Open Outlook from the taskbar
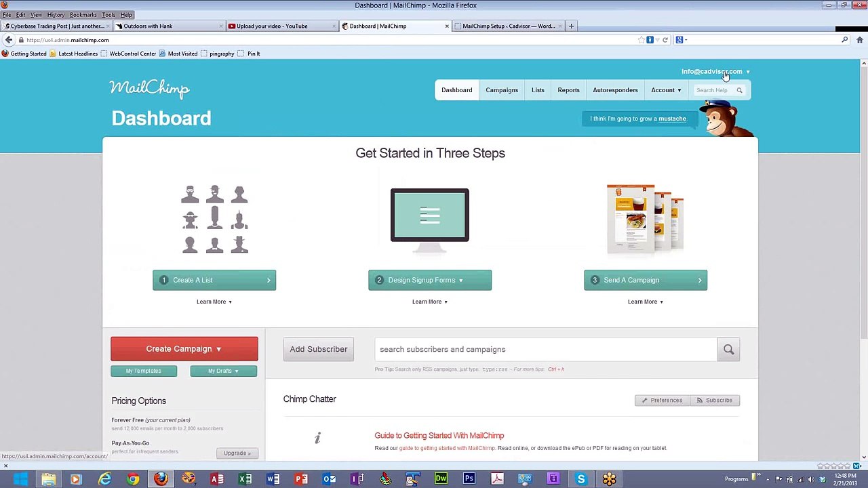 click(x=329, y=479)
